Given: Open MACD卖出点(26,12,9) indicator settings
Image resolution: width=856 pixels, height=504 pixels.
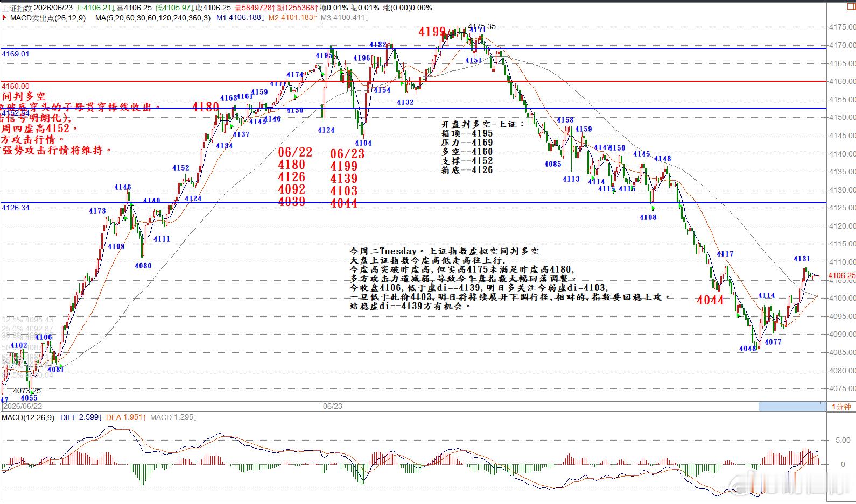Looking at the screenshot, I should point(47,18).
